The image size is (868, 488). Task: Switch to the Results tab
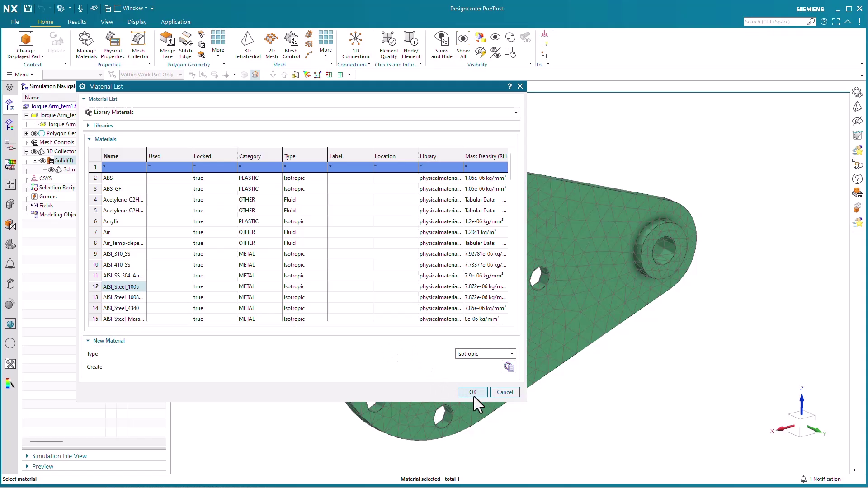pos(77,22)
